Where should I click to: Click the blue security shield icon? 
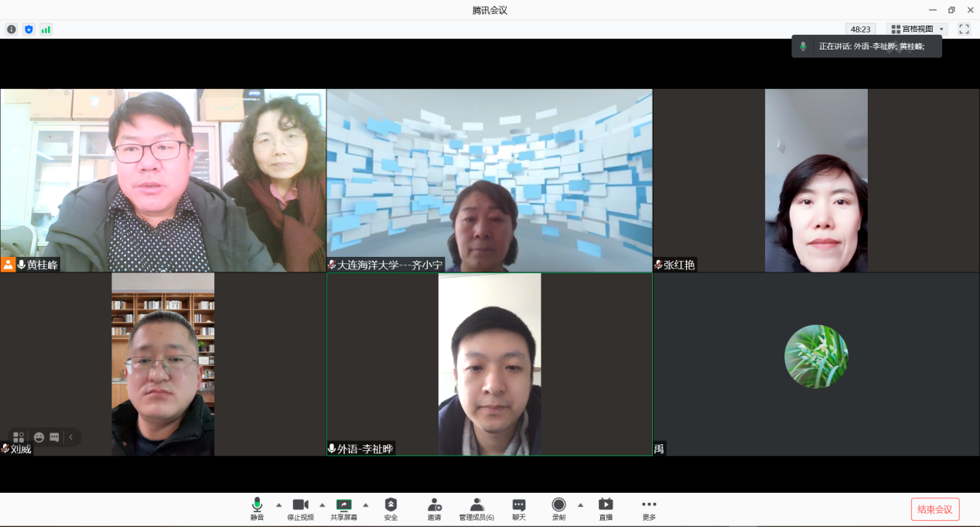(x=29, y=29)
